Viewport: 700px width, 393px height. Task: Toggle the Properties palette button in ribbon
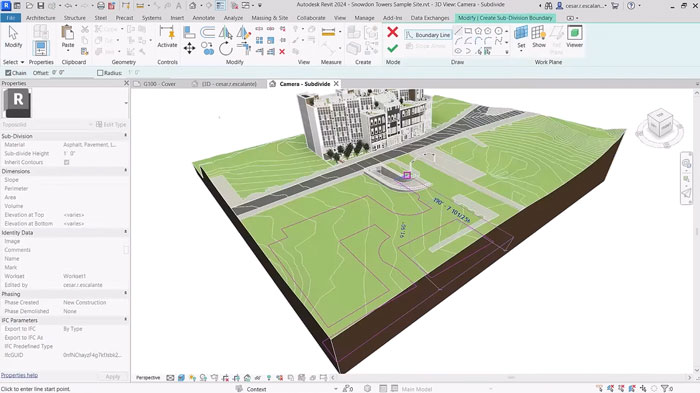pyautogui.click(x=41, y=48)
